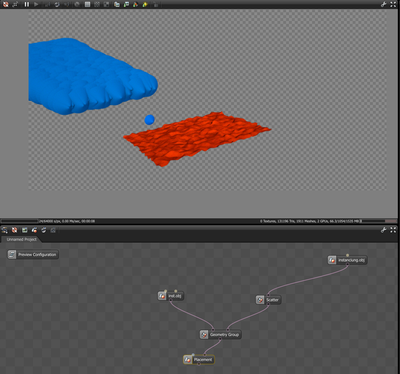
Task: Toggle the grid render region icon
Action: tap(87, 4)
